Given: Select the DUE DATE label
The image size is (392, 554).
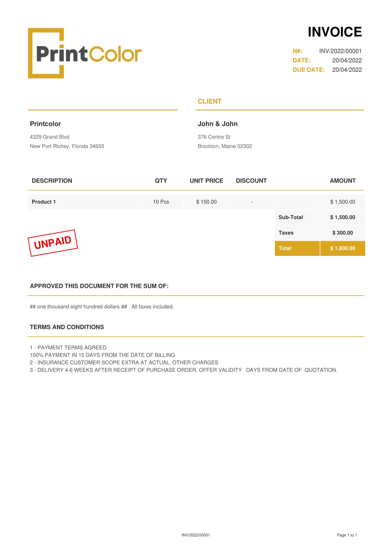Looking at the screenshot, I should click(x=309, y=70).
